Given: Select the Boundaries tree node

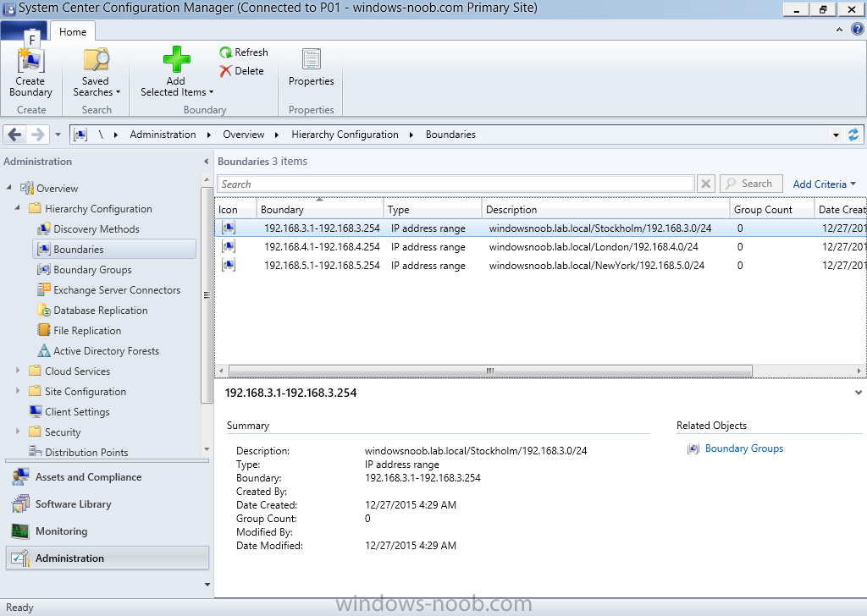Looking at the screenshot, I should [114, 249].
